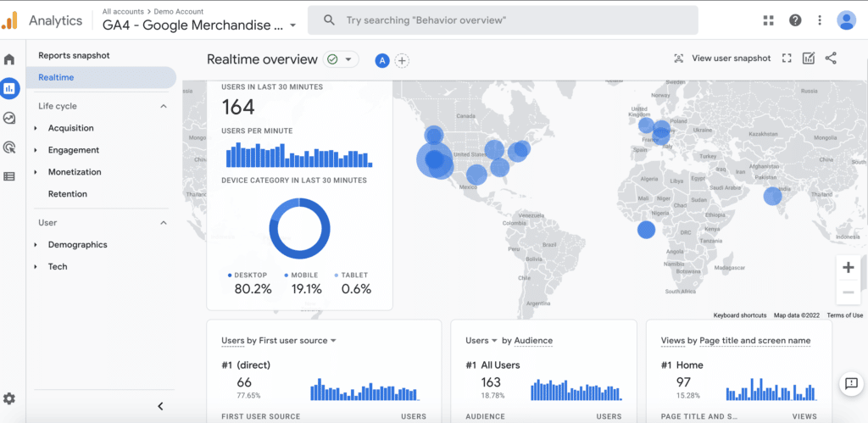Open the Configure table icon in left rail

[x=9, y=176]
